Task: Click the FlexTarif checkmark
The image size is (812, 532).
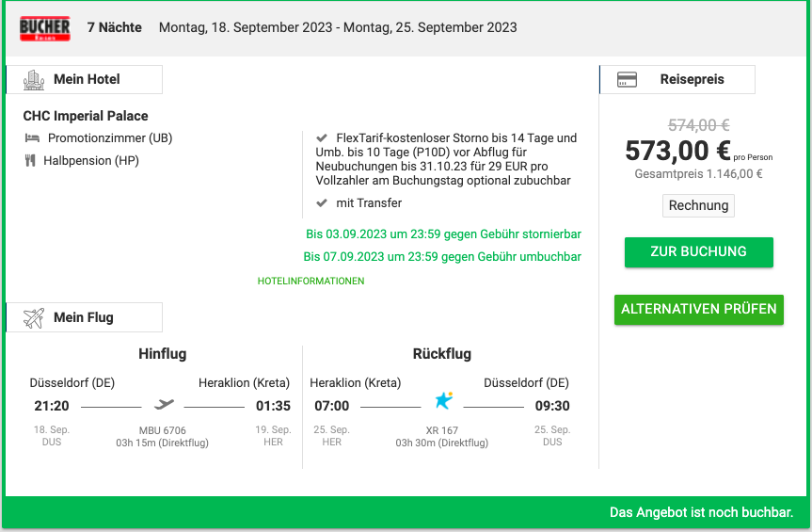Action: point(322,138)
